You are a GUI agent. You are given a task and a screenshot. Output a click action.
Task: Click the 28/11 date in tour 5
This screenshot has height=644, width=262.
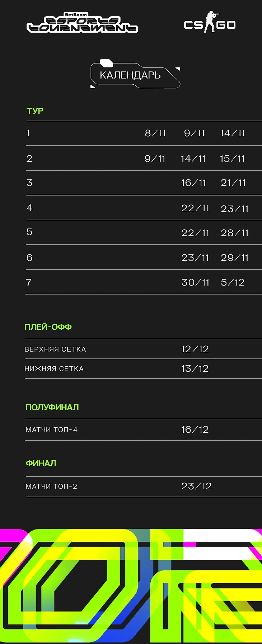235,233
